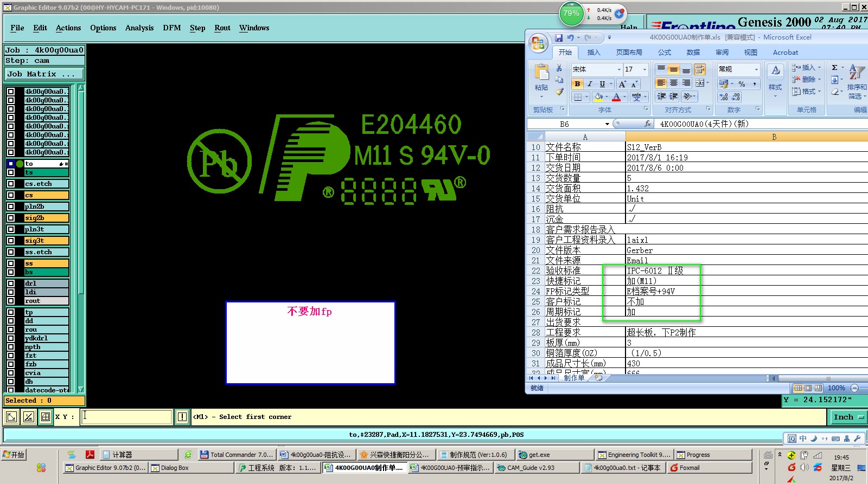Decrease font size with shrink-font icon
The image size is (868, 484).
[634, 84]
